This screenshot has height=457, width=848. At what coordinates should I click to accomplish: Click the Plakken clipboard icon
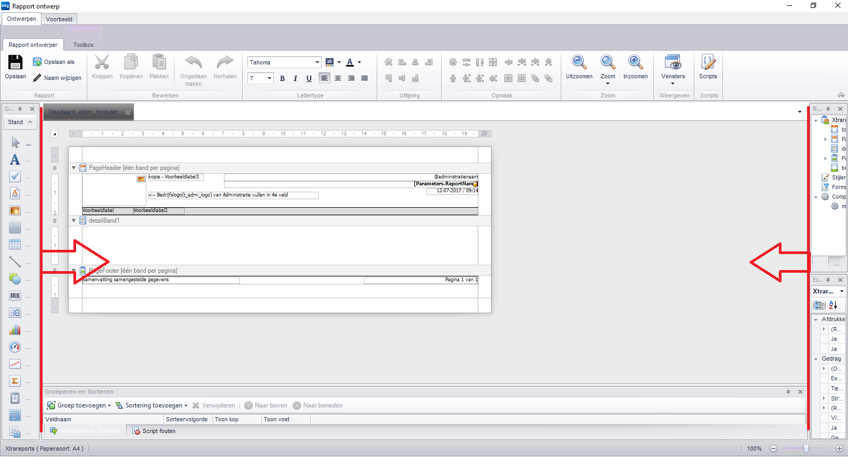159,62
